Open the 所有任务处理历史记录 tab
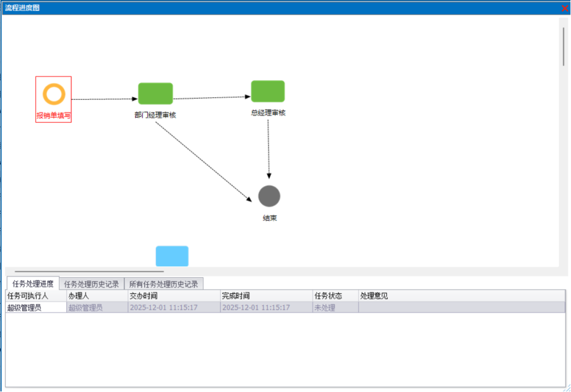Screen dimensions: 571x392 [164, 284]
